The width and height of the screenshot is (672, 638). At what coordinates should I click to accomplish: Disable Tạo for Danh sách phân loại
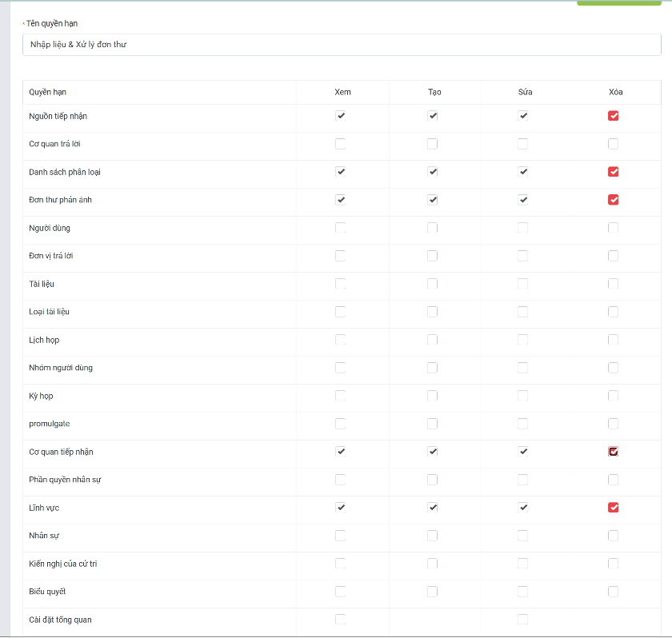(x=433, y=172)
